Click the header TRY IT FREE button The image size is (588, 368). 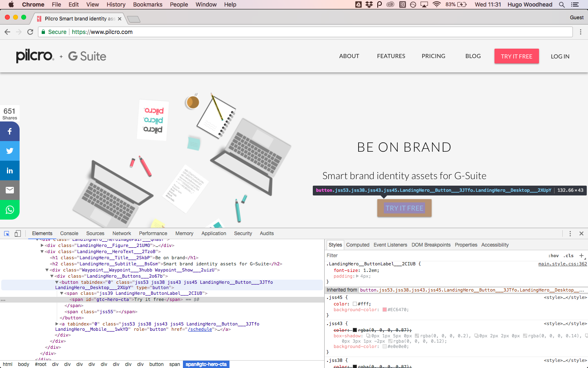pyautogui.click(x=517, y=56)
